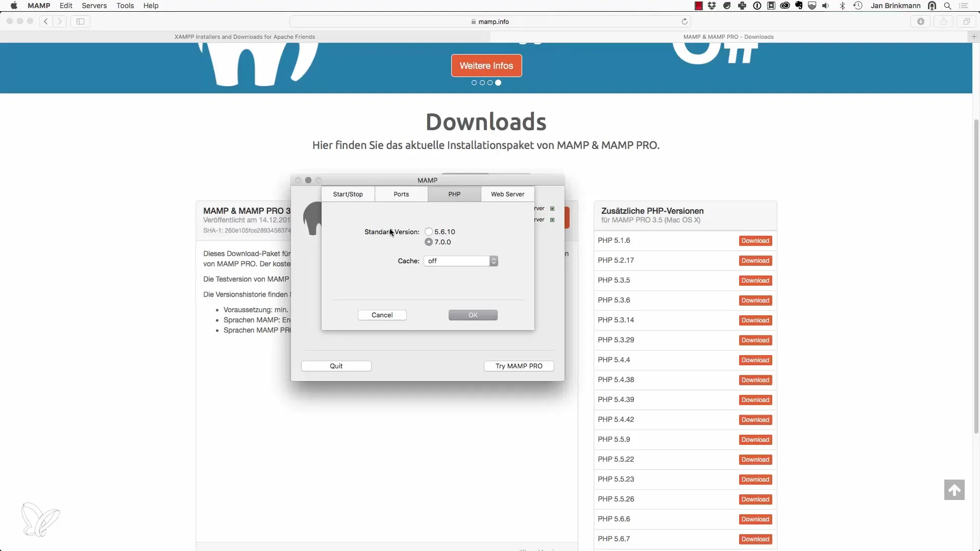980x551 pixels.
Task: Toggle Safari sidebar button
Action: tap(80, 21)
